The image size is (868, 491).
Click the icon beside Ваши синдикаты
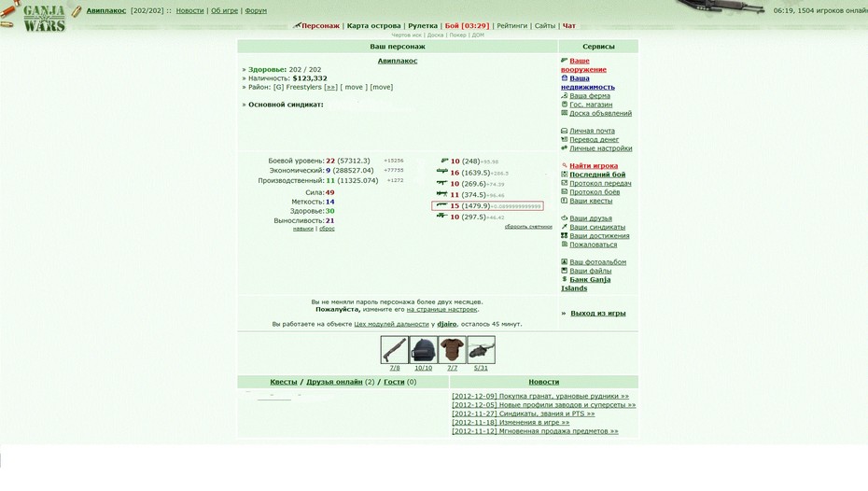pyautogui.click(x=564, y=227)
